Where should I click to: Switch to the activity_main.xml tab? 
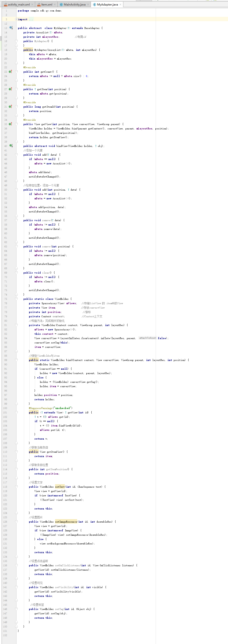(x=19, y=5)
